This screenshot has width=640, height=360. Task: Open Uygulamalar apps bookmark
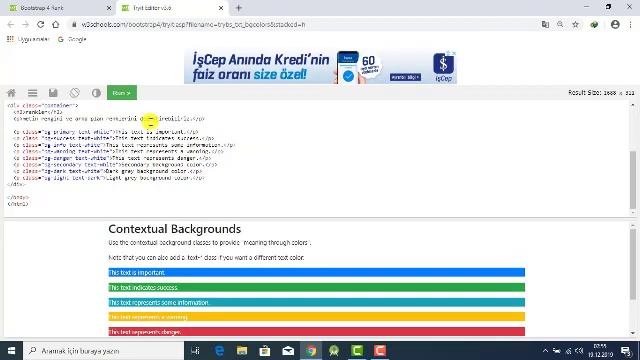(x=28, y=39)
